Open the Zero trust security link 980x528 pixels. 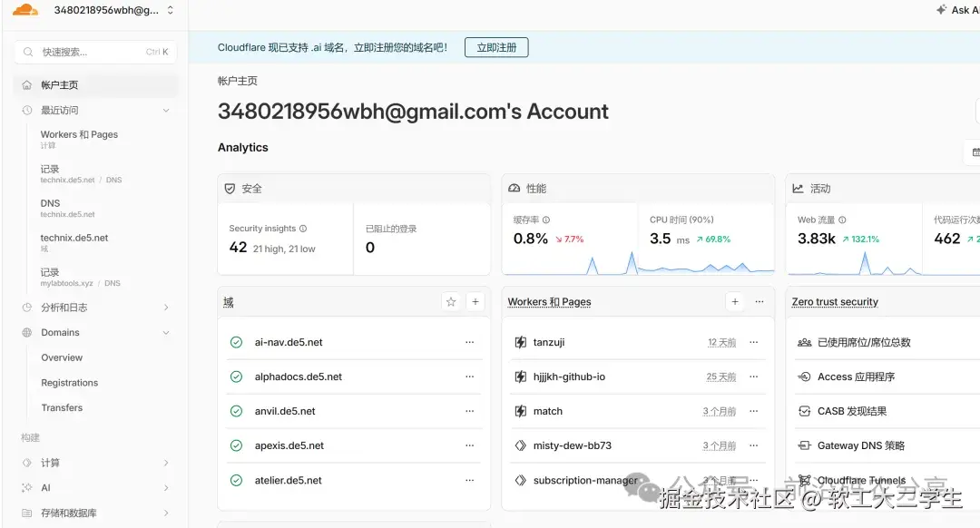click(835, 300)
